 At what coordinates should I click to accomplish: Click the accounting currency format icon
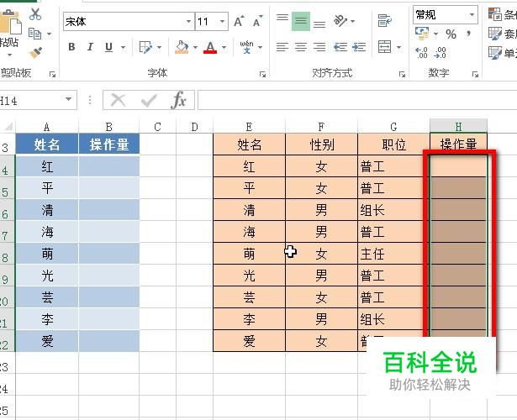[422, 34]
